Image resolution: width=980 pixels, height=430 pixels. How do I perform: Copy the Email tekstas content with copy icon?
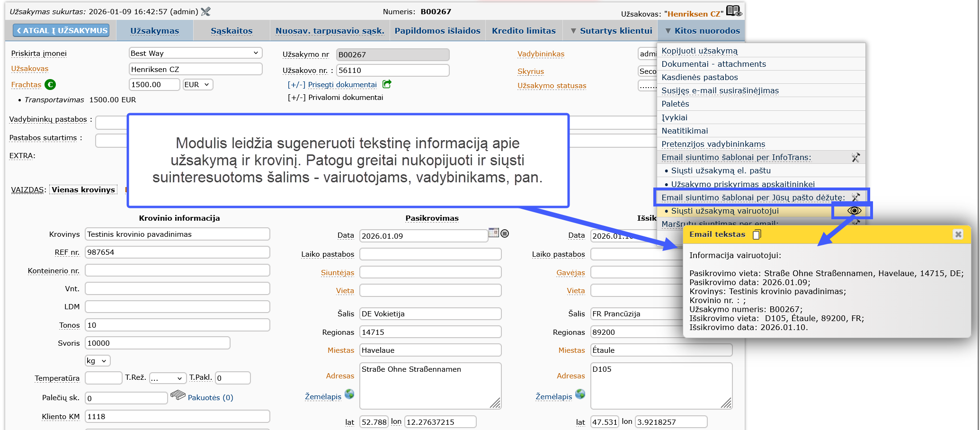(757, 234)
